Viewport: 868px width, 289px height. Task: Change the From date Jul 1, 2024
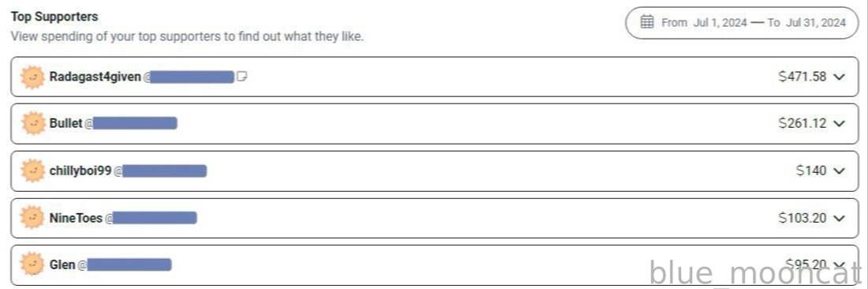(x=720, y=23)
